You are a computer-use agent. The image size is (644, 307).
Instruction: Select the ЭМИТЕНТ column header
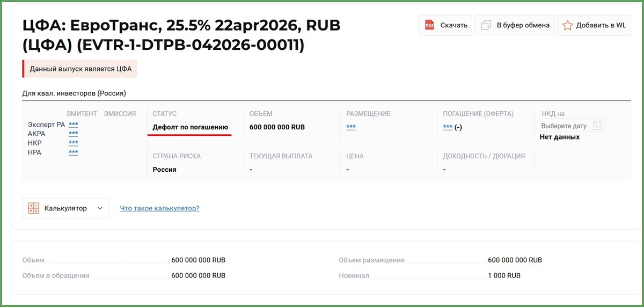point(82,114)
